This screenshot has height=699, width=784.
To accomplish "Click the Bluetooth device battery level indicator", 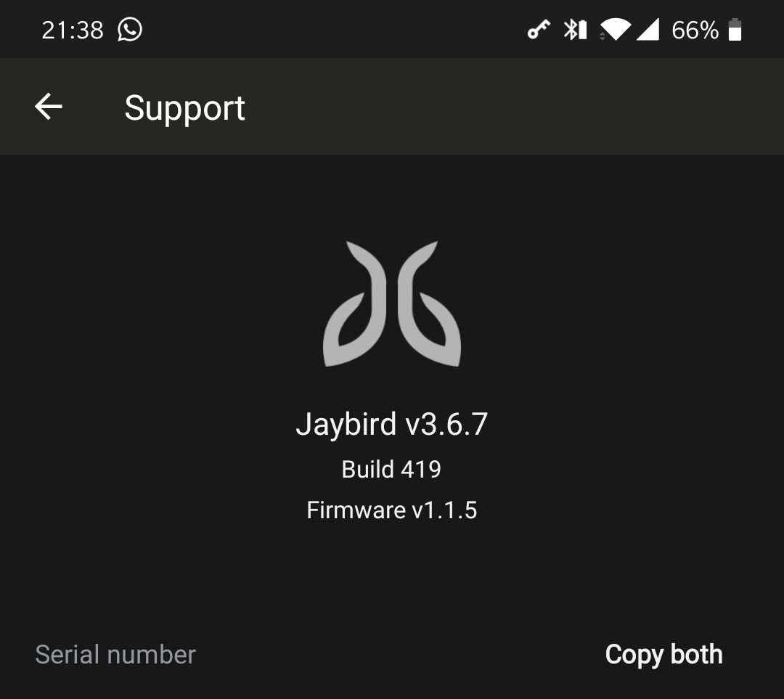I will [x=582, y=30].
